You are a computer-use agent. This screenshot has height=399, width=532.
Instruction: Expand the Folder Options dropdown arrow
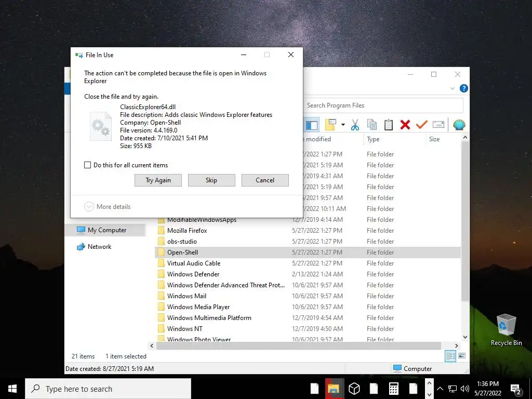(343, 125)
